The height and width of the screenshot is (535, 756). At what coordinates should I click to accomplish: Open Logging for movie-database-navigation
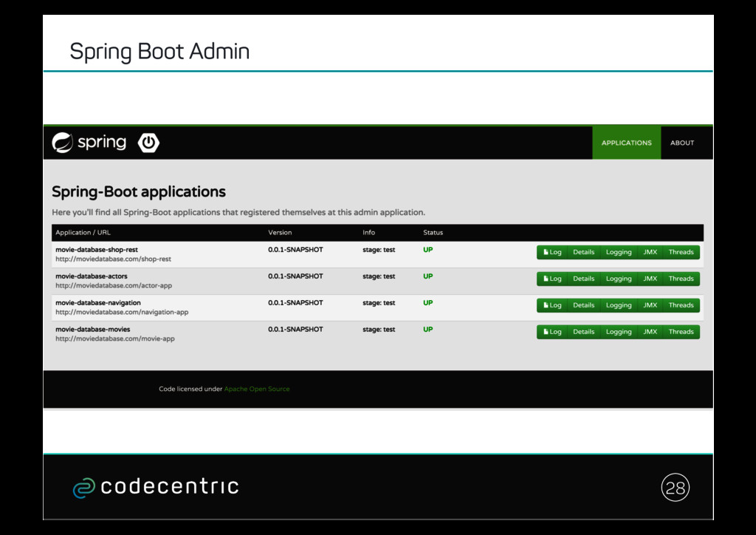(619, 305)
